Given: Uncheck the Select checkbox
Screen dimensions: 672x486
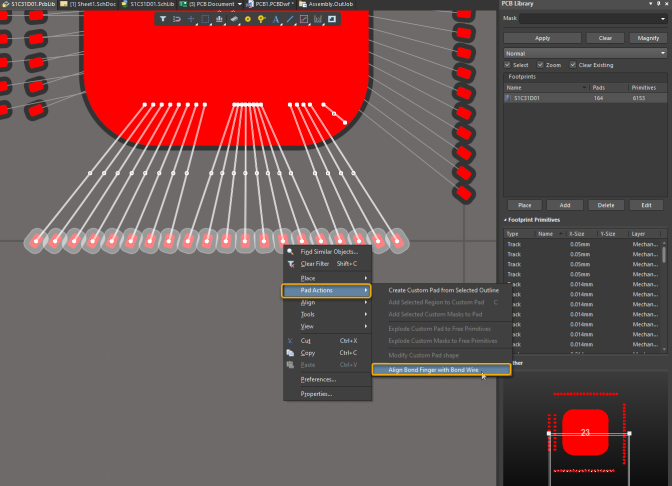Looking at the screenshot, I should coord(507,65).
